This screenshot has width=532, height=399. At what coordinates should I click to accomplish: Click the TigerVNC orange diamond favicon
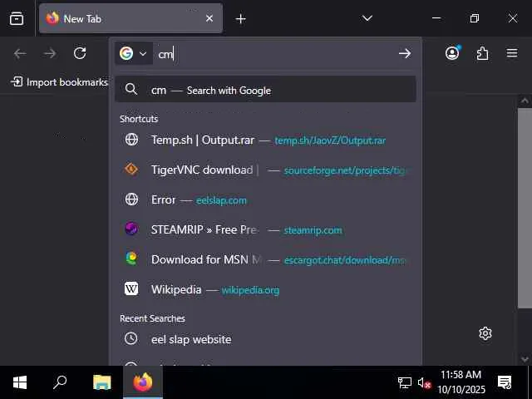131,169
